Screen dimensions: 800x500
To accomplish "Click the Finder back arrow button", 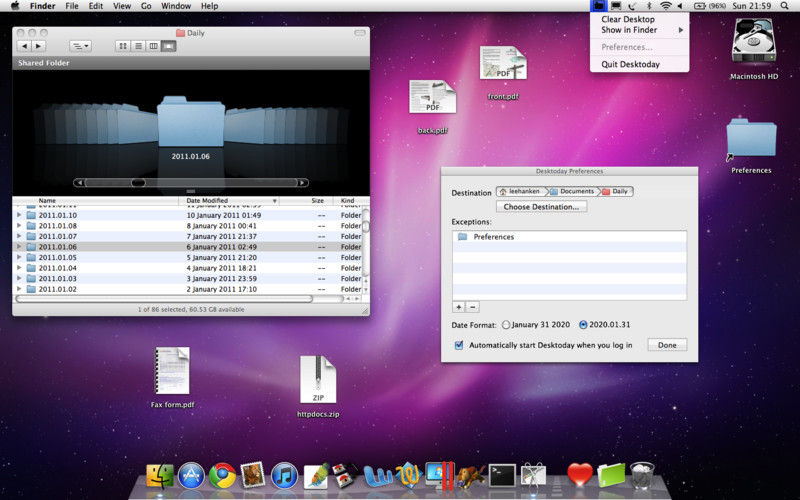I will 26,46.
